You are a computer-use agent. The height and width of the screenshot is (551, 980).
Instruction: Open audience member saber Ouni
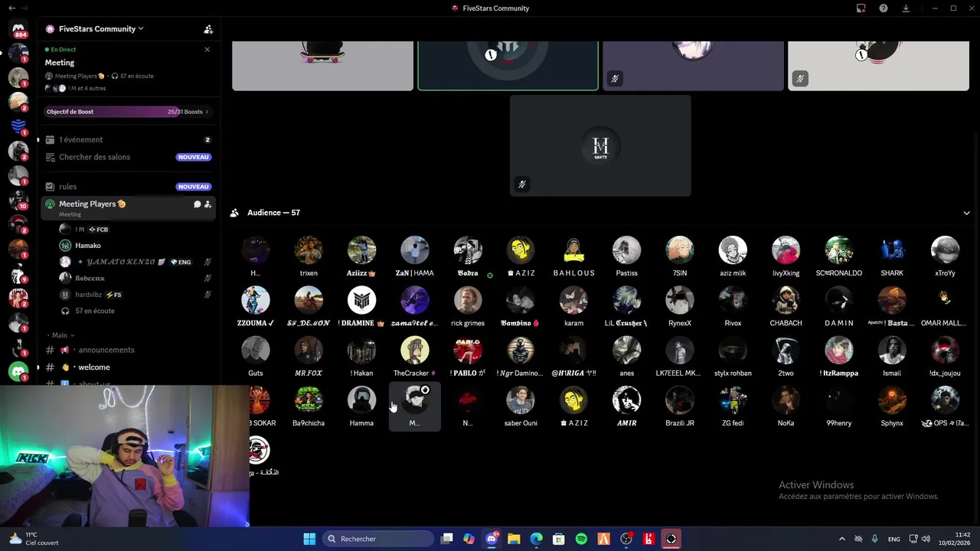521,406
